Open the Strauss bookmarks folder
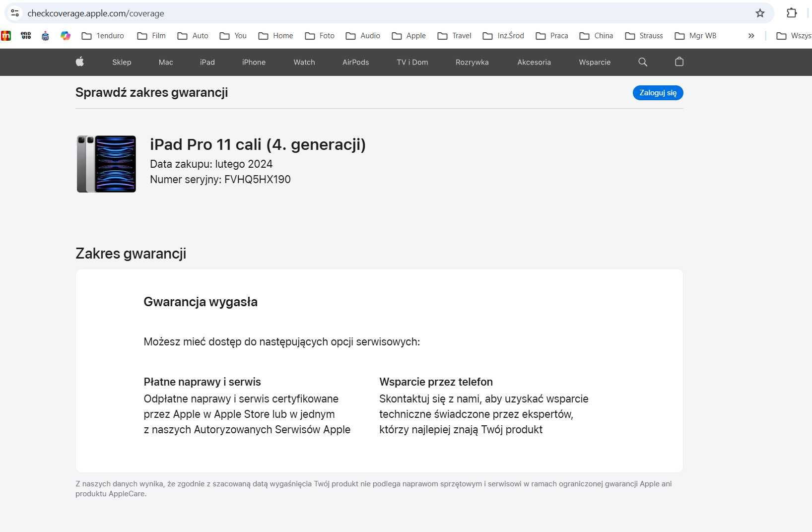Screen dimensions: 812x532 (x=644, y=36)
